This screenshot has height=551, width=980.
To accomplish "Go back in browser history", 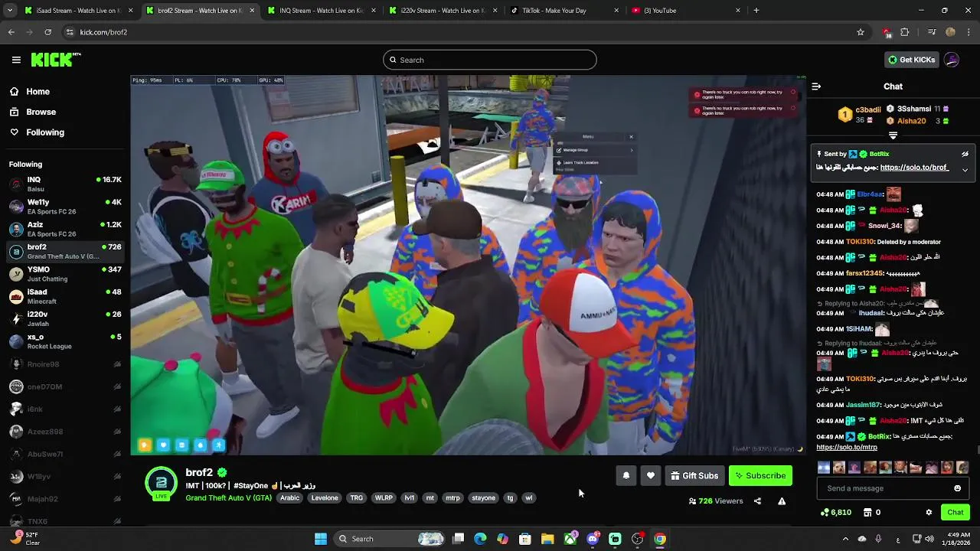I will coord(11,32).
